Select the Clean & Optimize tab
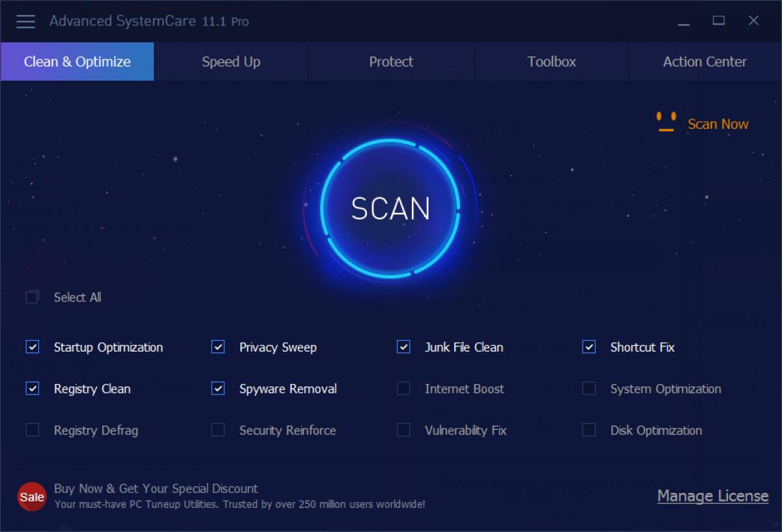 [76, 61]
